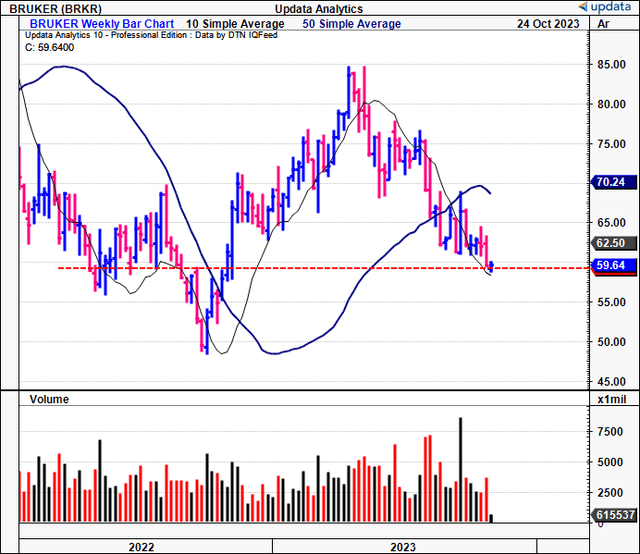
Task: Click the 80.00 price axis label
Action: pyautogui.click(x=611, y=104)
